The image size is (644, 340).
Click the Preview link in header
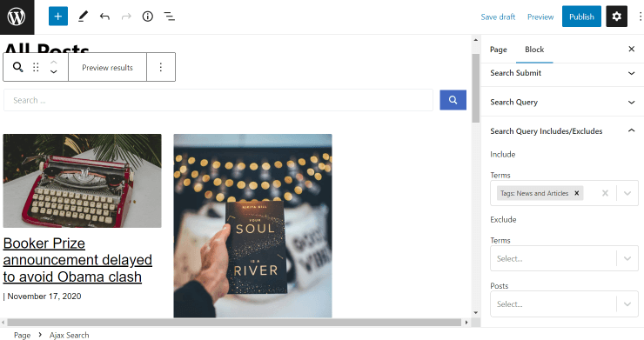tap(540, 17)
